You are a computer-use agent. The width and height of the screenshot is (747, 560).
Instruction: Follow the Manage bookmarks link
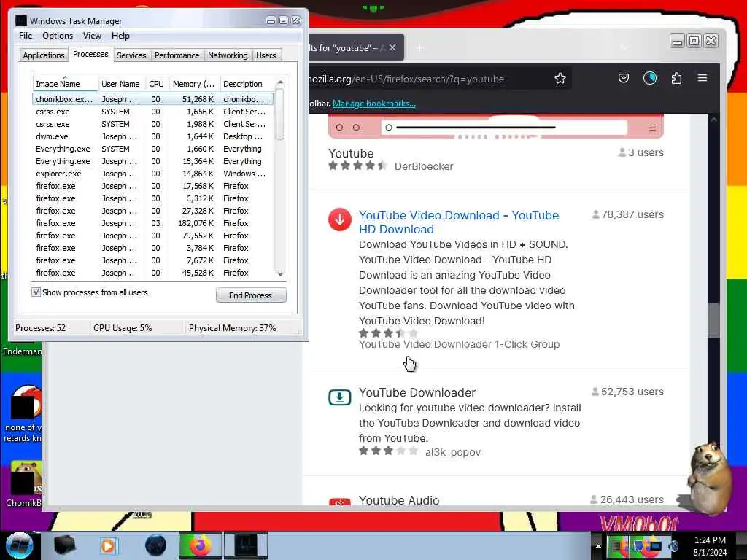(374, 104)
